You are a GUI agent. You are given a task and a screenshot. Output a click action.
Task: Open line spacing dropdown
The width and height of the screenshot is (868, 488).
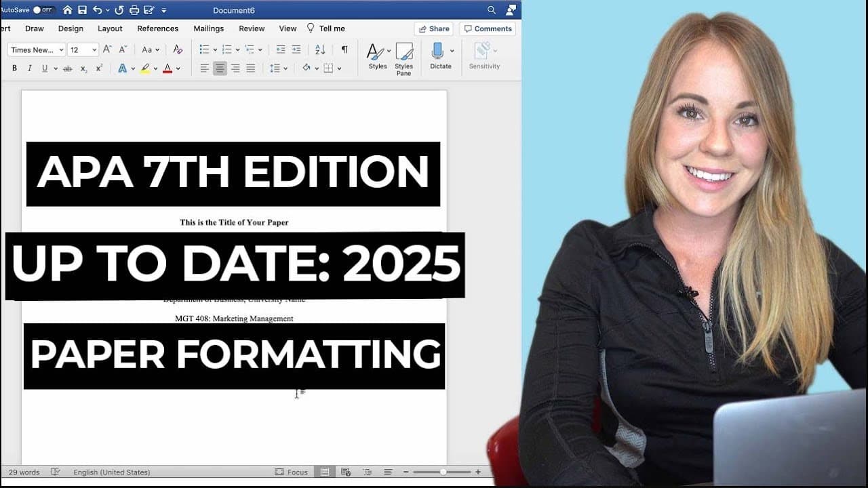(278, 68)
